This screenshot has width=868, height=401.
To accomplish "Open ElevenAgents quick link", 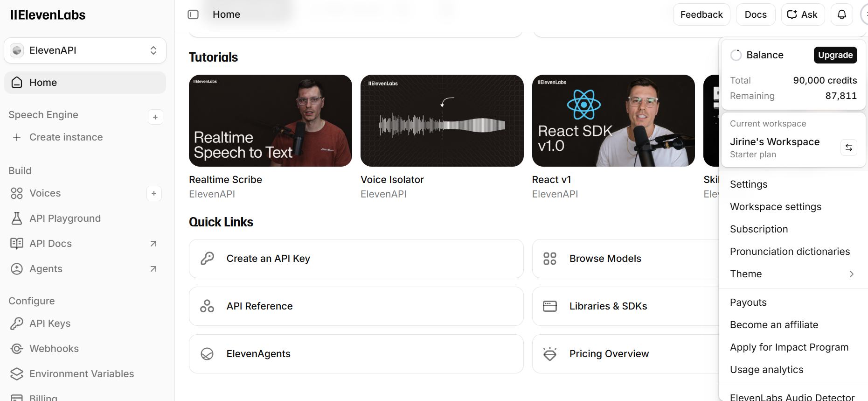I will coord(356,354).
